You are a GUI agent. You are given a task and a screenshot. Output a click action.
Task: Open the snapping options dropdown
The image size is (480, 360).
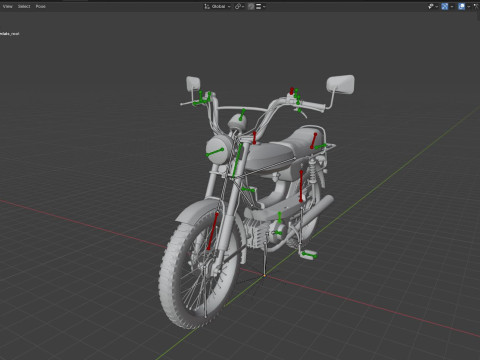(261, 6)
